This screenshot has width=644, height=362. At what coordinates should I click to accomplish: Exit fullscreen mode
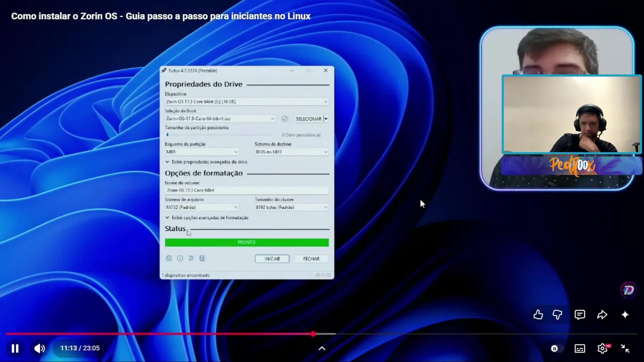coord(625,348)
